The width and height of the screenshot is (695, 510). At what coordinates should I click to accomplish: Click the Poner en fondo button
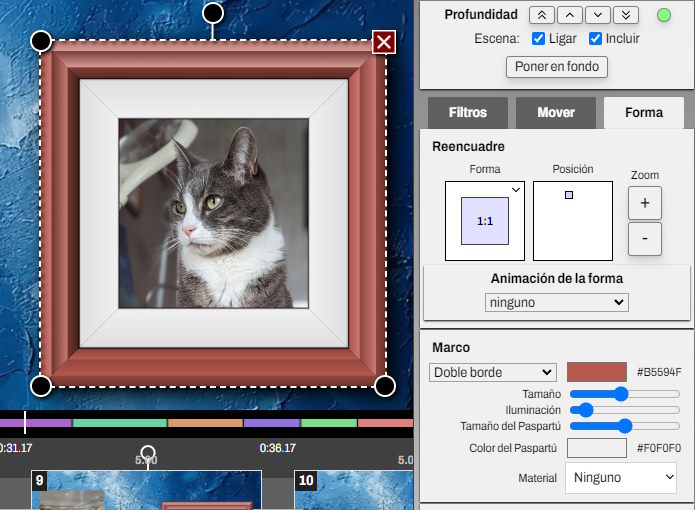[557, 67]
